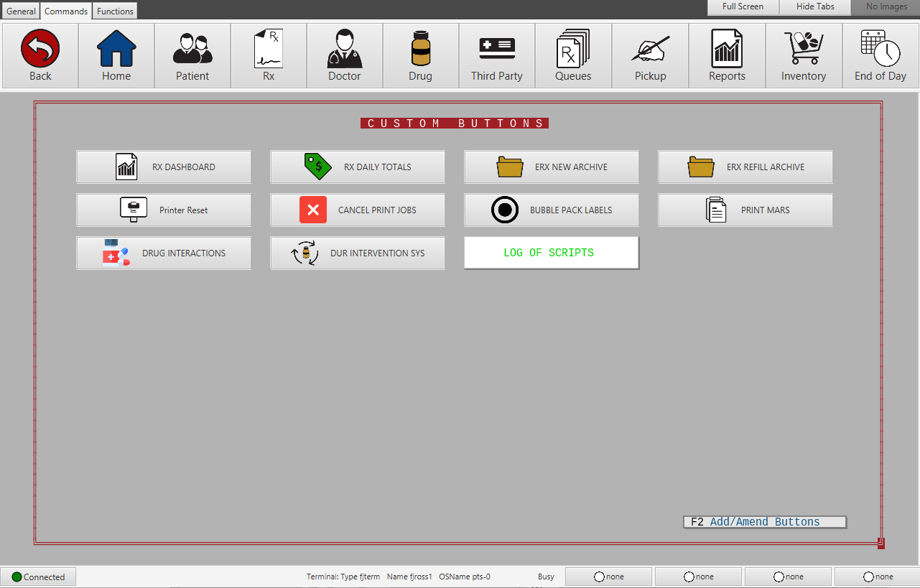920x588 pixels.
Task: Open the Pickup signature section
Action: click(650, 55)
